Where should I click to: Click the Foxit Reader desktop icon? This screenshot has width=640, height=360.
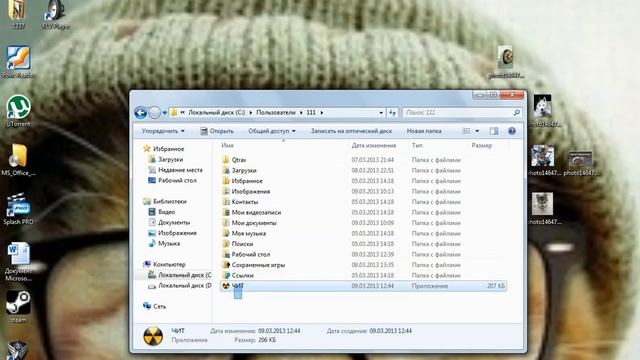point(18,58)
